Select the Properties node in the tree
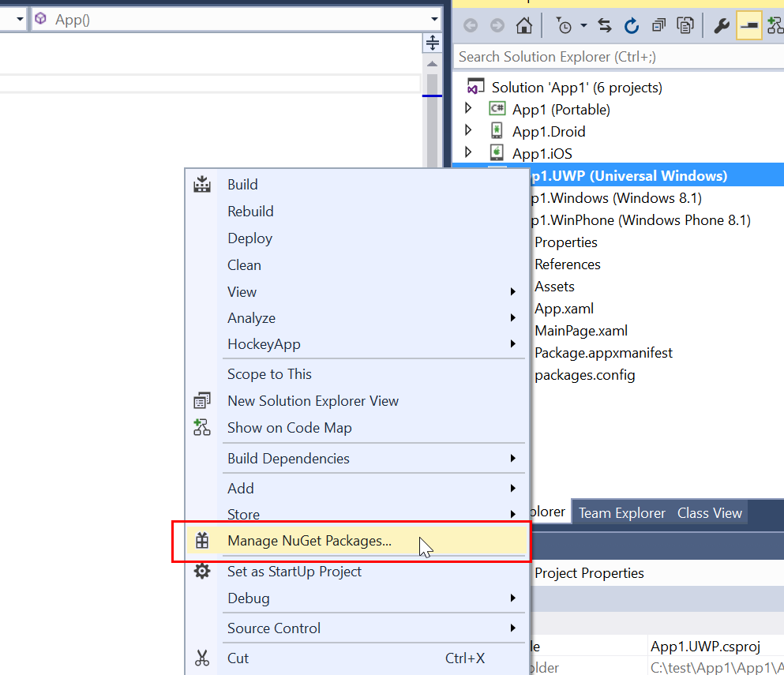 point(566,242)
